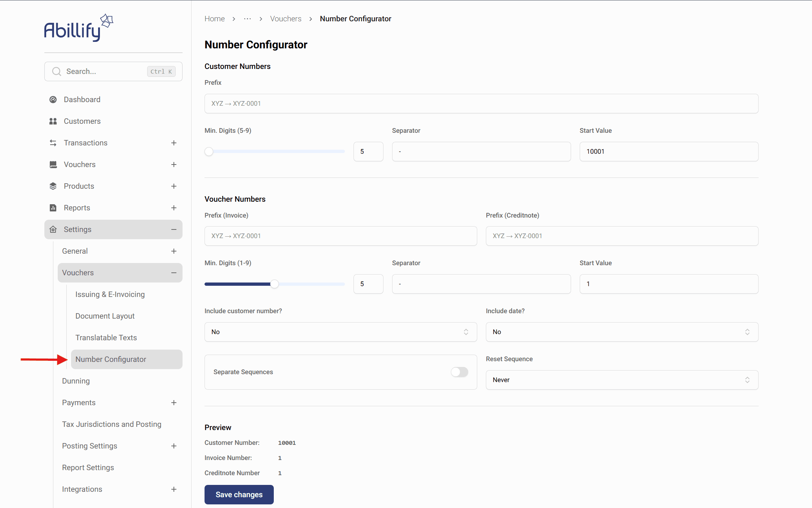Screen dimensions: 812x508
Task: Click the Reports chart icon
Action: click(53, 208)
